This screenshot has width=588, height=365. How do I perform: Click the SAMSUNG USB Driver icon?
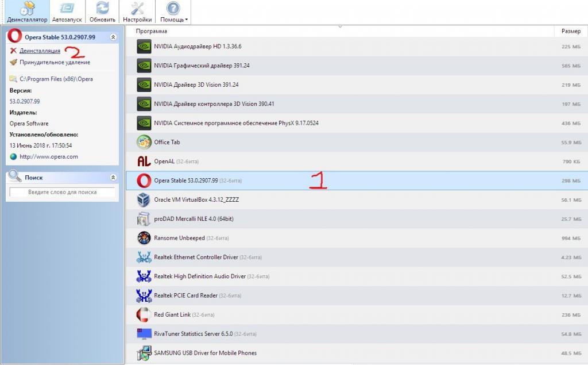(144, 353)
